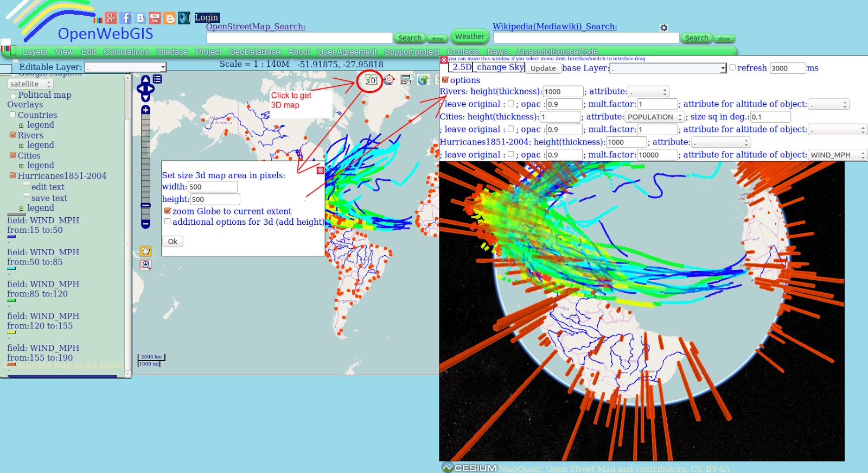Image resolution: width=868 pixels, height=473 pixels.
Task: Toggle the Countries overlay checkbox
Action: (13, 115)
